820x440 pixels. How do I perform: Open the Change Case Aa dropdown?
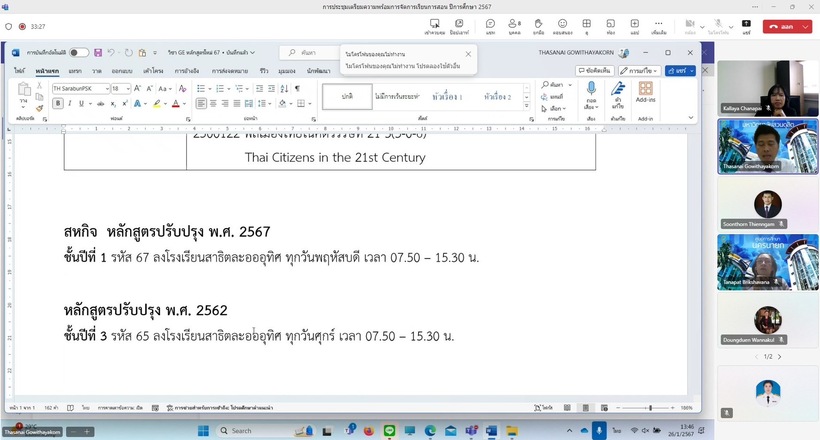tap(165, 88)
